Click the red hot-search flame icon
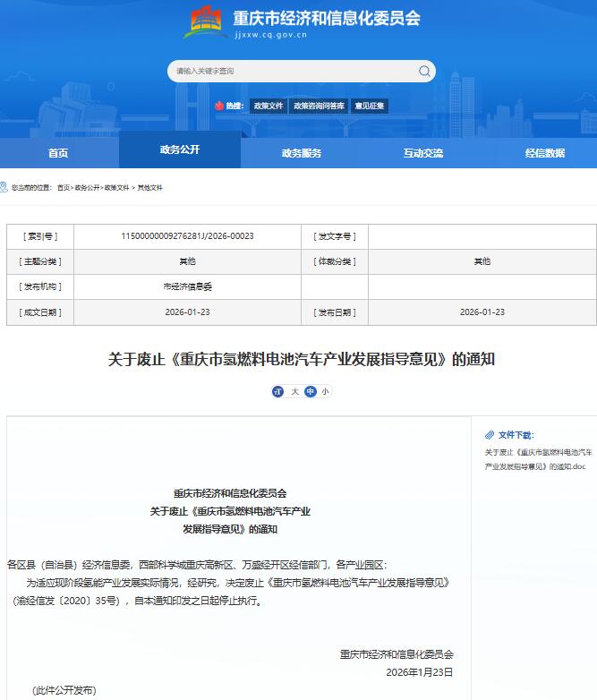Viewport: 597px width, 700px height. pos(218,106)
